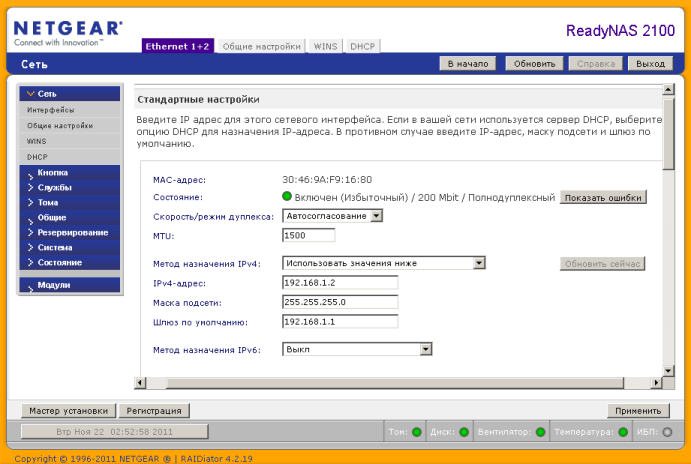Open the Метод назначения IPv6 dropdown
Viewport: 691px width, 464px height.
(x=357, y=349)
